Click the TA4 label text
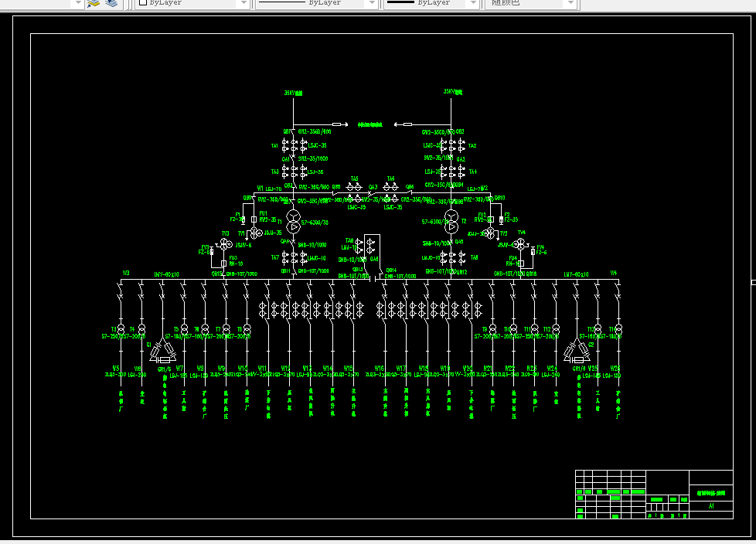Screen dimensions: 756x544 [x=473, y=172]
